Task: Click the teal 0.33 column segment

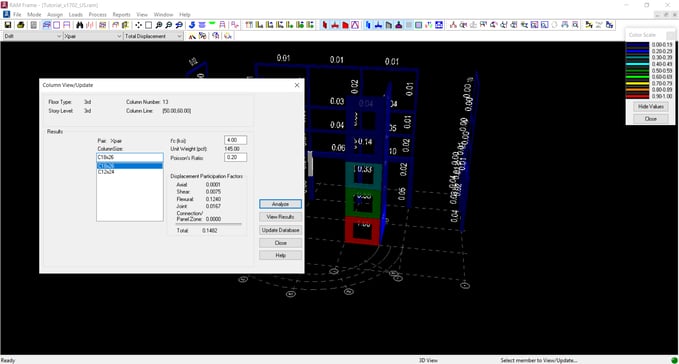Action: 364,175
